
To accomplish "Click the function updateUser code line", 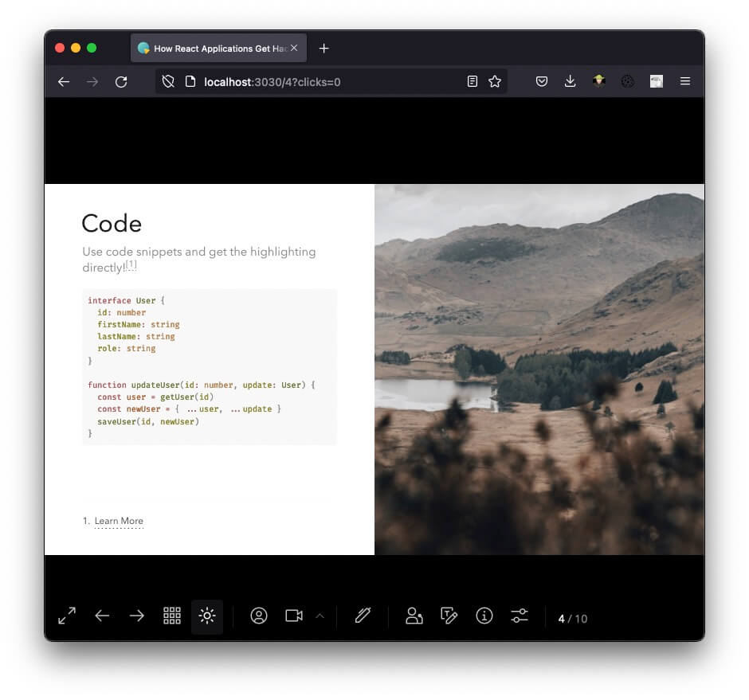I will pyautogui.click(x=201, y=385).
